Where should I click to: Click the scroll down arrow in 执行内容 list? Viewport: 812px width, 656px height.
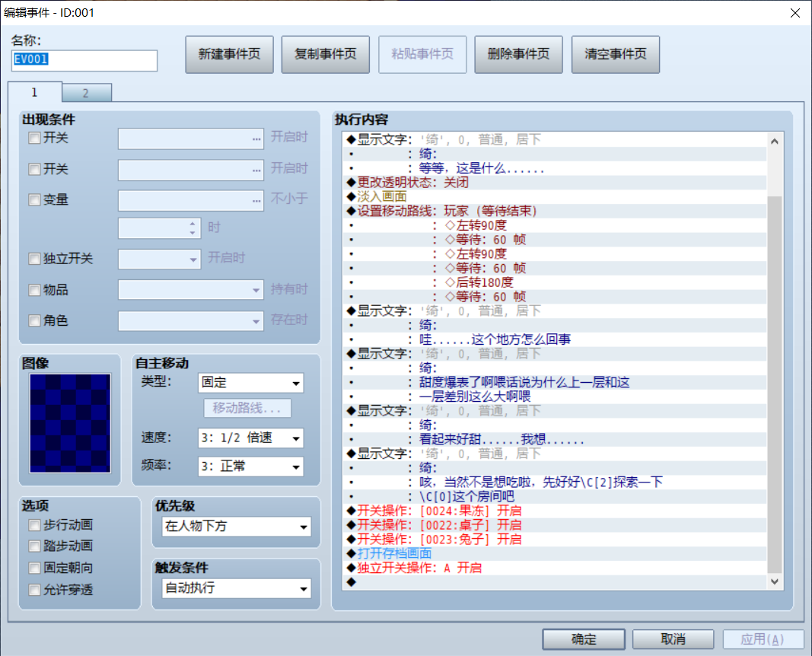click(x=775, y=581)
